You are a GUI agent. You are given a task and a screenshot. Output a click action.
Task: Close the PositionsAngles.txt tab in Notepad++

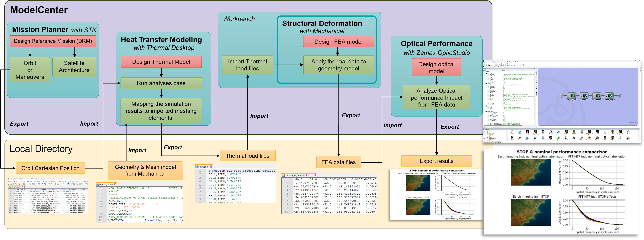click(x=24, y=187)
